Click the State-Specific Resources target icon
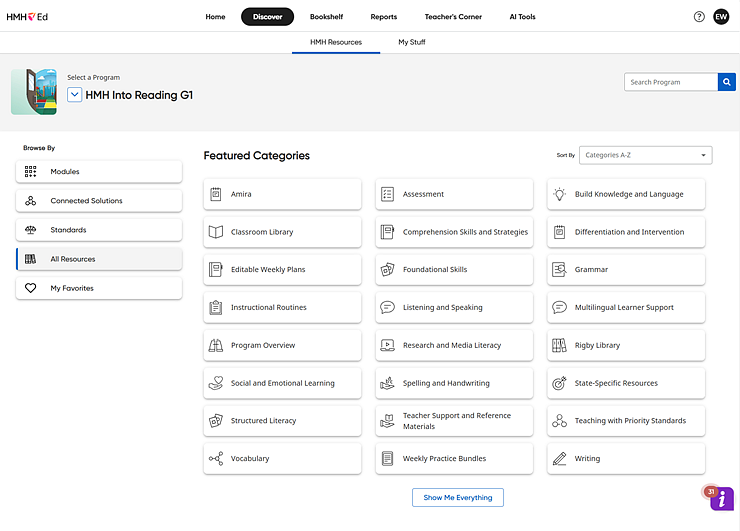 (x=559, y=383)
